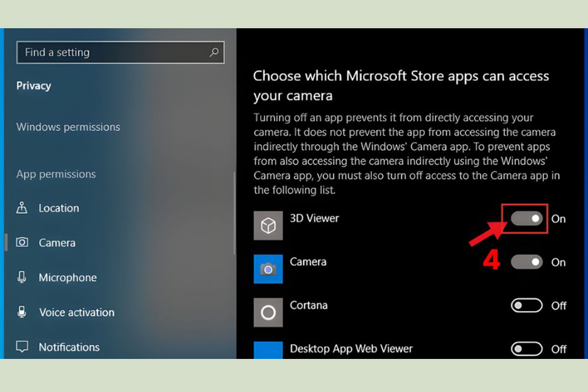Click the Microphone icon in sidebar

22,277
